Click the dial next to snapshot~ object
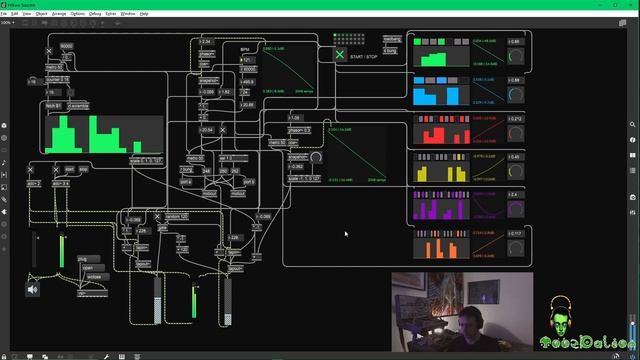 pos(316,157)
